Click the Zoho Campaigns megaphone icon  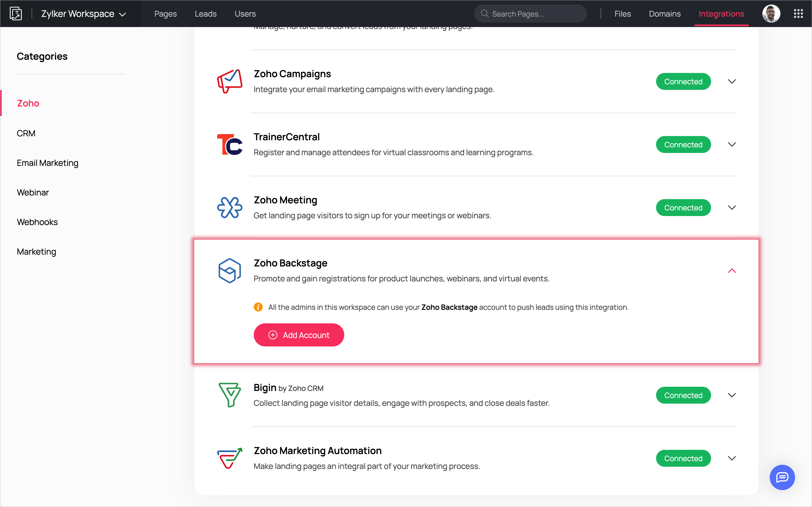tap(230, 81)
